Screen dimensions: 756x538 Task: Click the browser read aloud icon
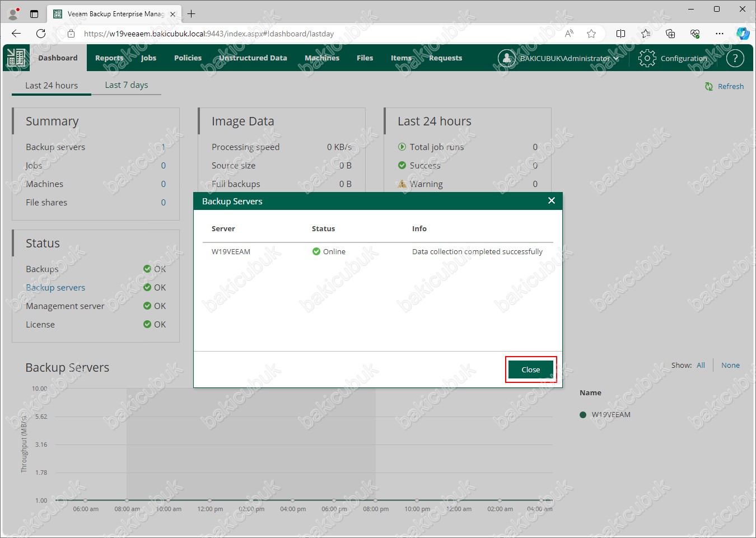coord(569,34)
